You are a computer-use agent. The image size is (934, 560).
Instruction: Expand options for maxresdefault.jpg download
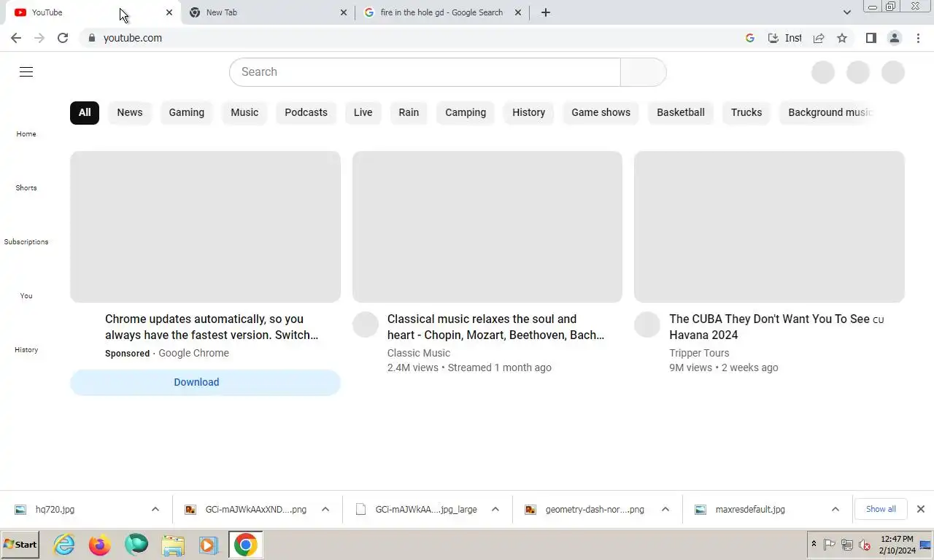[835, 510]
